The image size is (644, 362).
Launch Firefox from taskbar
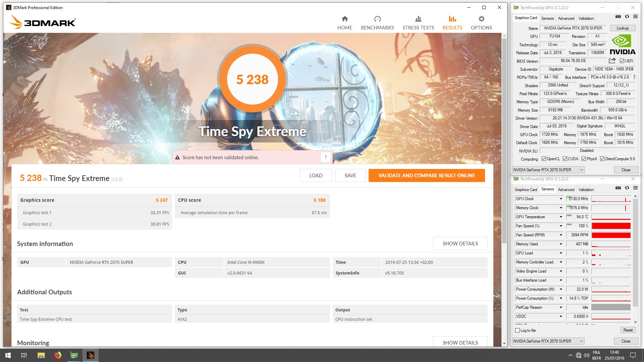(58, 355)
